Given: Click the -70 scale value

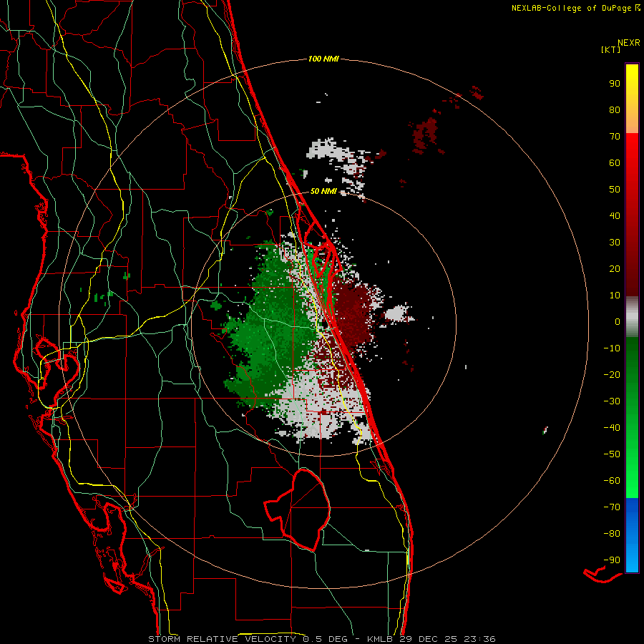Looking at the screenshot, I should (612, 507).
